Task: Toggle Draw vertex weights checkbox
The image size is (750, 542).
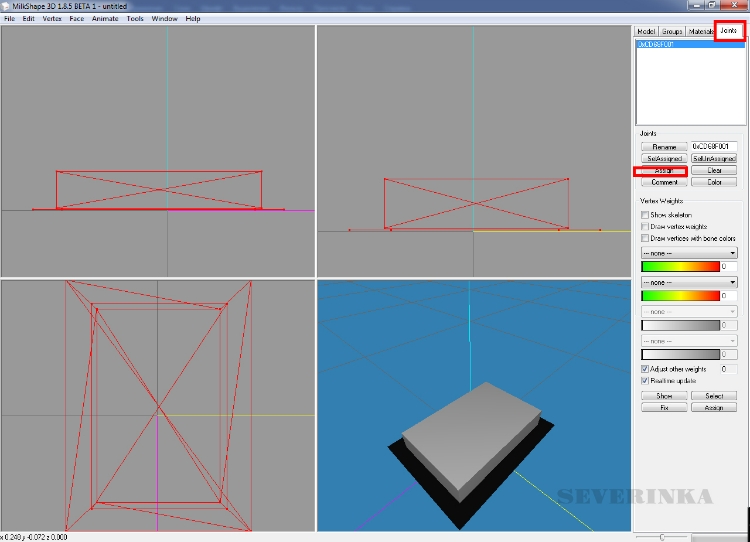Action: [x=645, y=227]
